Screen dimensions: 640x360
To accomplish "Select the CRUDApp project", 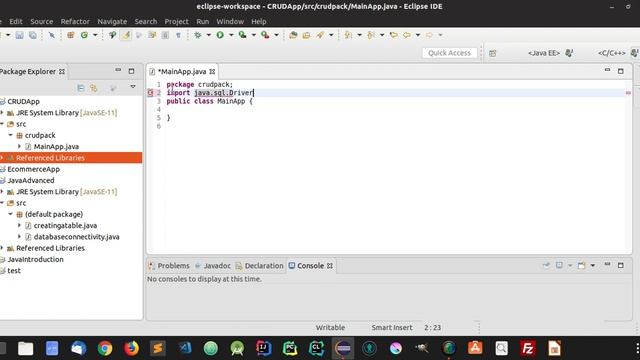I will 24,102.
